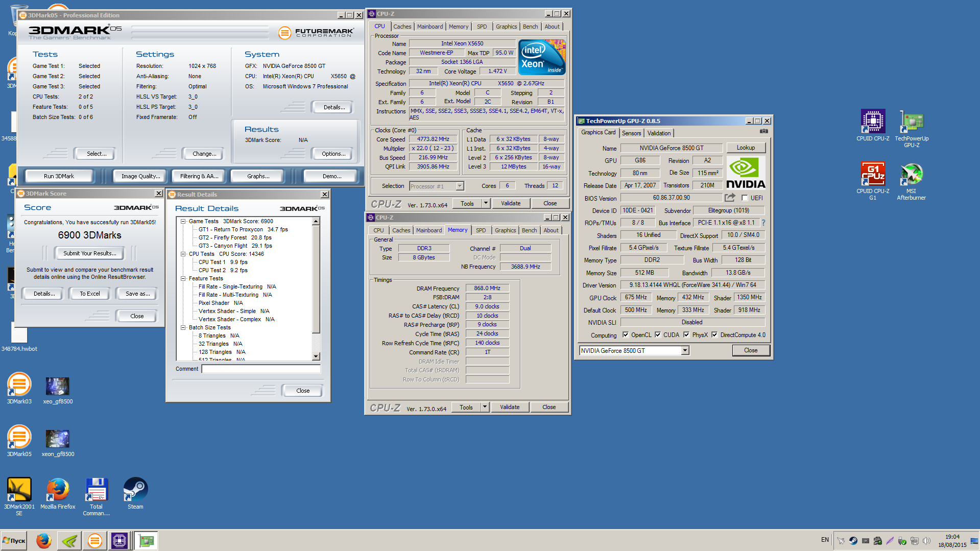Click Save as button in Score window
This screenshot has width=980, height=551.
click(138, 294)
